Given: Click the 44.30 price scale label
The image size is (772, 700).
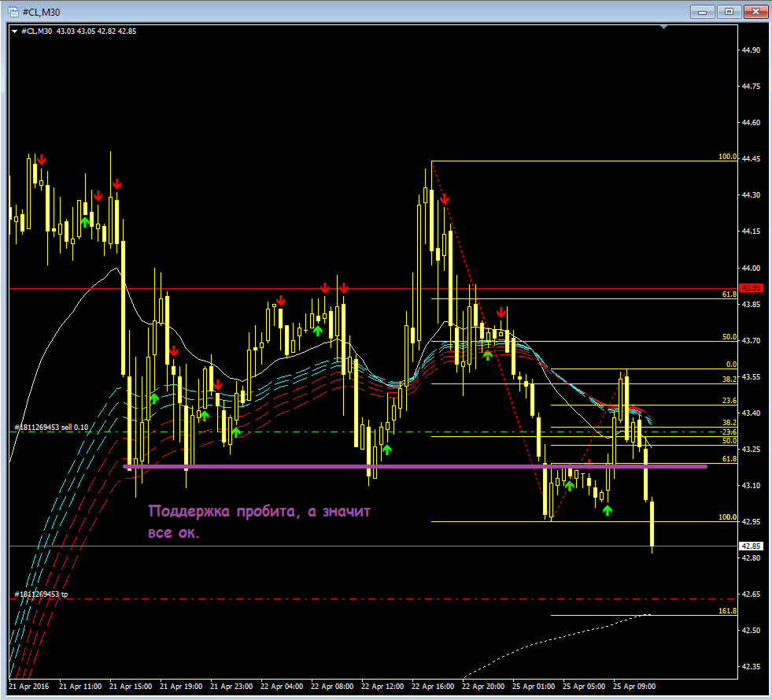Looking at the screenshot, I should 751,195.
